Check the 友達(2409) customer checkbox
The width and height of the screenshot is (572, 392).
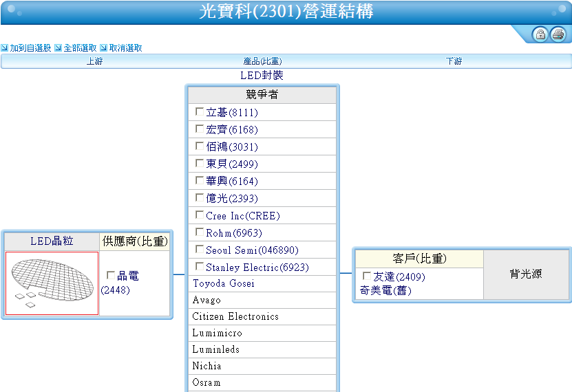(x=367, y=276)
